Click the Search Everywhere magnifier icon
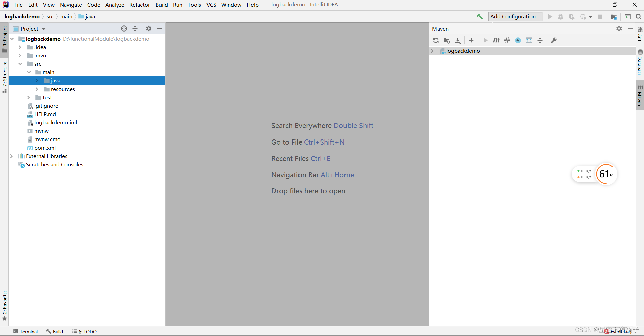 (x=639, y=17)
